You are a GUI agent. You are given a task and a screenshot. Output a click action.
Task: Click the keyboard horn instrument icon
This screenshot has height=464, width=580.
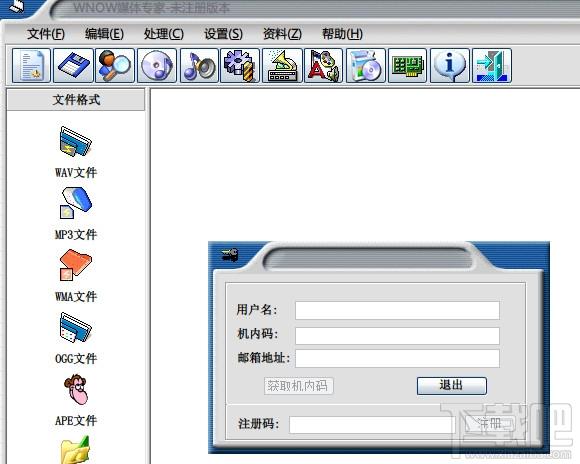click(282, 65)
